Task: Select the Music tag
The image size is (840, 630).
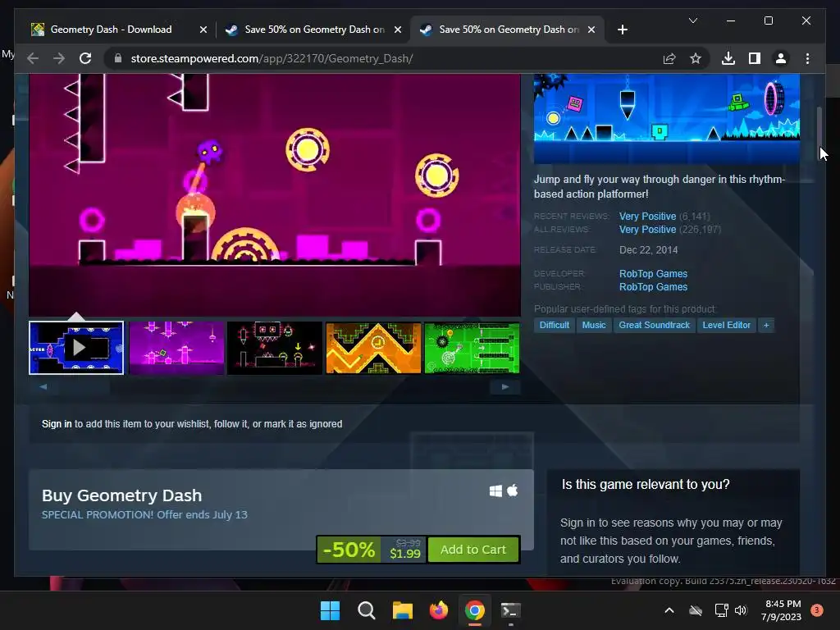Action: (x=594, y=325)
